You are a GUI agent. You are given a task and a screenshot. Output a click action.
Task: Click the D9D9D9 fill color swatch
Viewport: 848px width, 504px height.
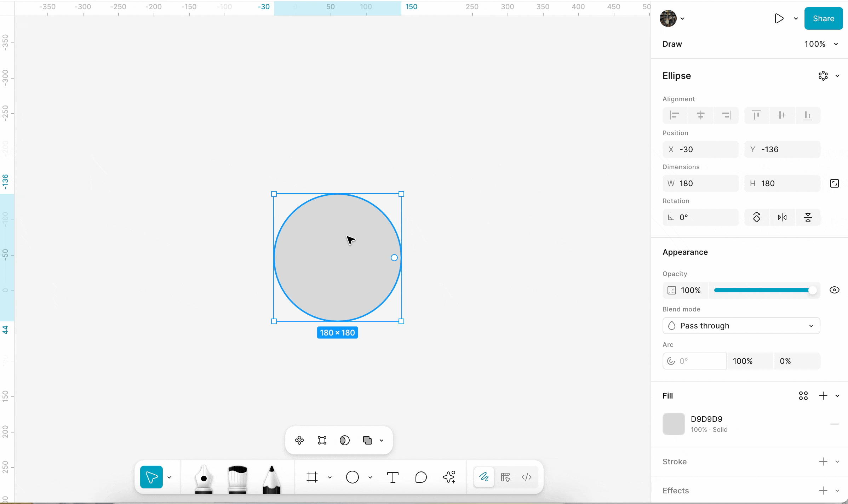[674, 424]
